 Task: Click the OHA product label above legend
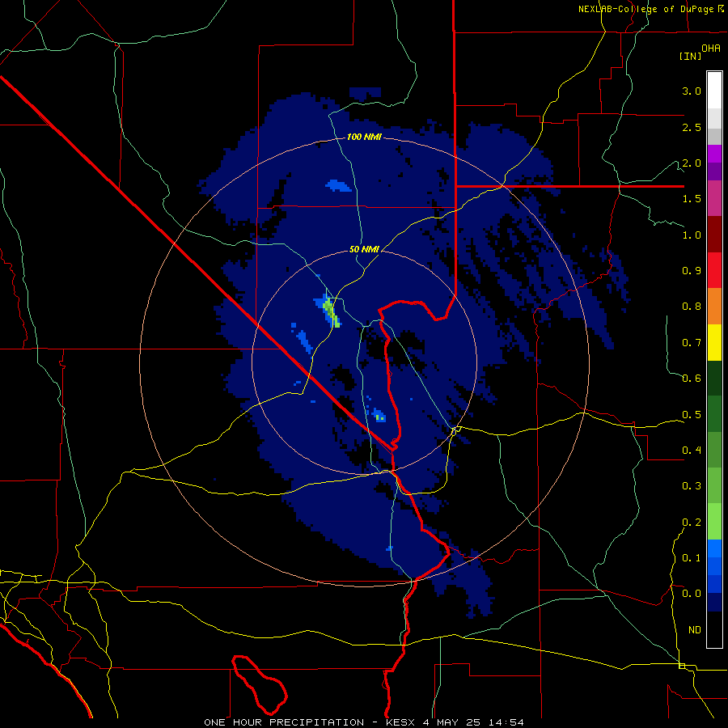[711, 48]
